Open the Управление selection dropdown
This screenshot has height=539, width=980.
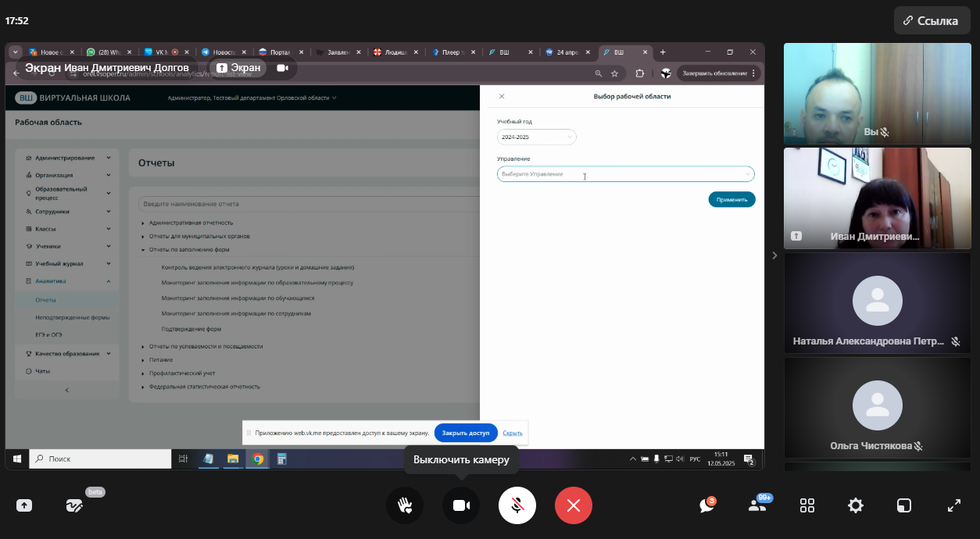pos(625,174)
